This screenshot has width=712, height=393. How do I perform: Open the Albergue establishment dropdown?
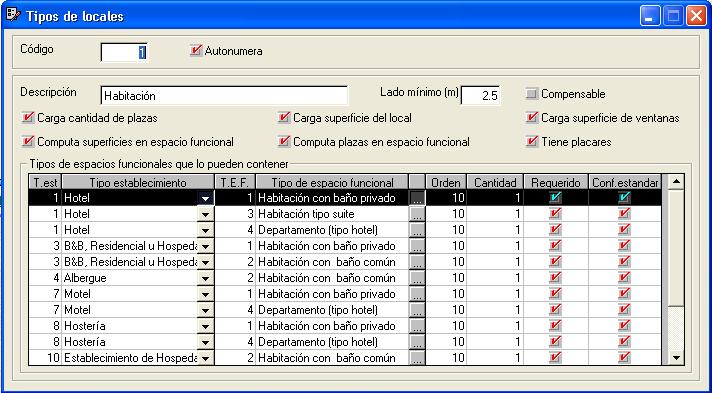coord(206,278)
